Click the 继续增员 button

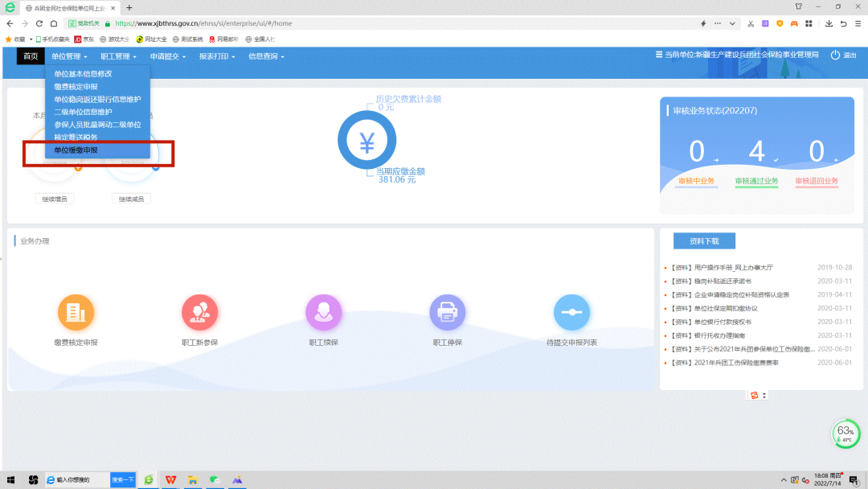tap(55, 199)
